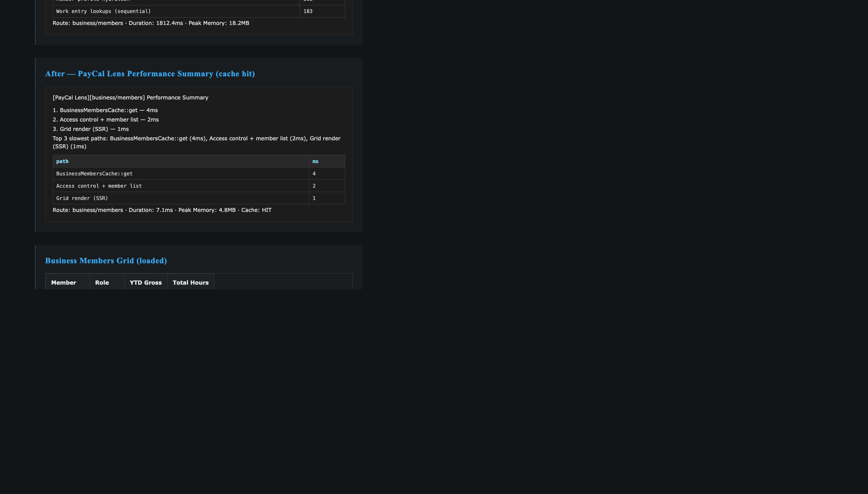Select table cell 'BusinessMembersCache::get'
This screenshot has height=494, width=868.
[x=181, y=174]
